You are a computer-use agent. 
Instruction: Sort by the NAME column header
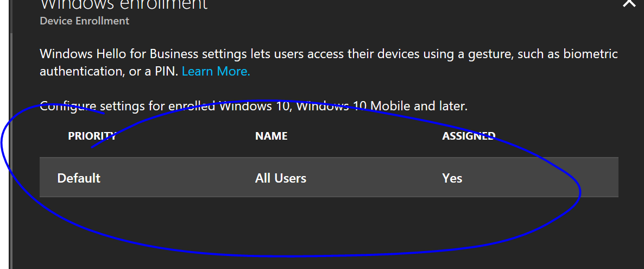pos(271,136)
